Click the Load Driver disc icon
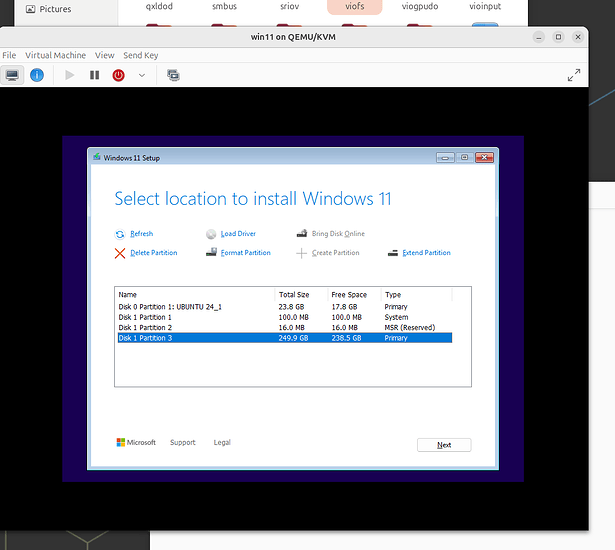This screenshot has height=550, width=615. click(x=211, y=234)
